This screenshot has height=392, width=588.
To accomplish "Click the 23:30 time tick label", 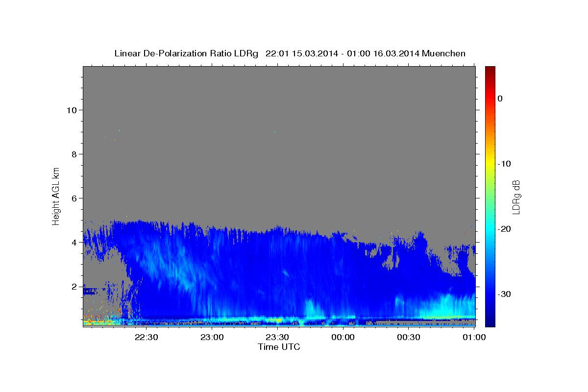I will tap(277, 338).
